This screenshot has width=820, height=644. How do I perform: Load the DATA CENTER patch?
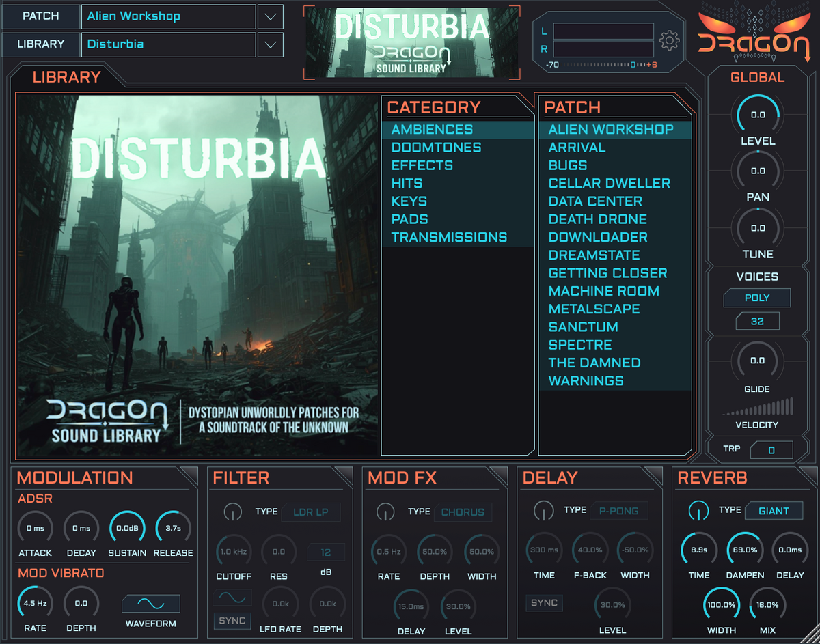click(615, 201)
